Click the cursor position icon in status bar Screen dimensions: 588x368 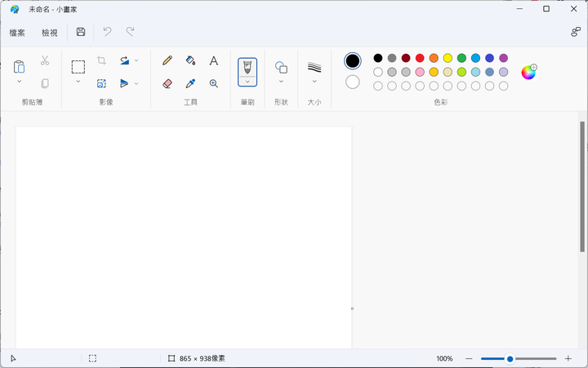[13, 359]
